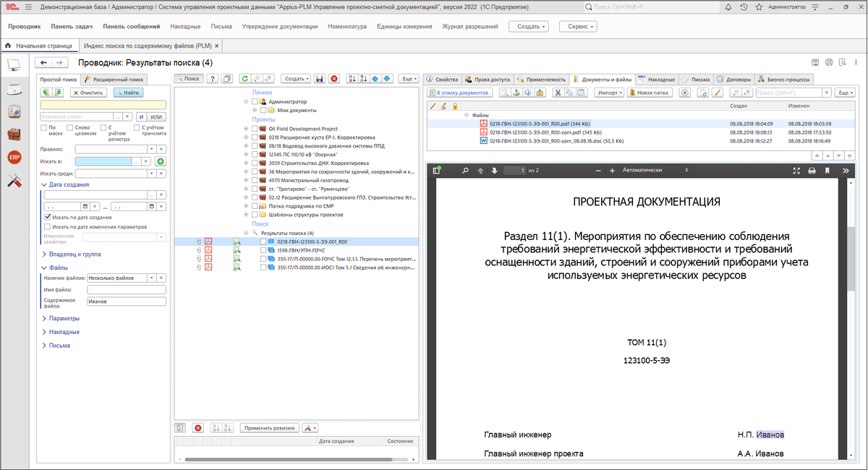Tick the checkbox for Oil Field Development Project
The image size is (868, 470).
coord(255,129)
